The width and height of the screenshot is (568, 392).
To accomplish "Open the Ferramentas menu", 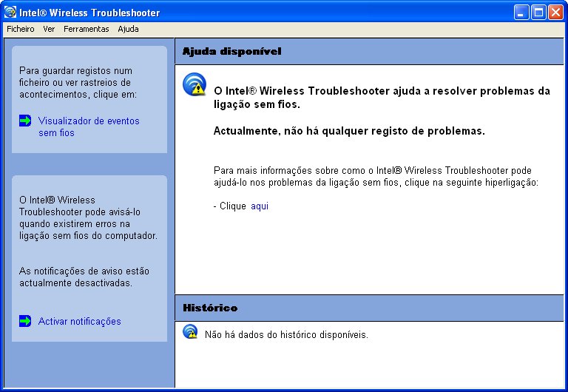I will click(87, 29).
